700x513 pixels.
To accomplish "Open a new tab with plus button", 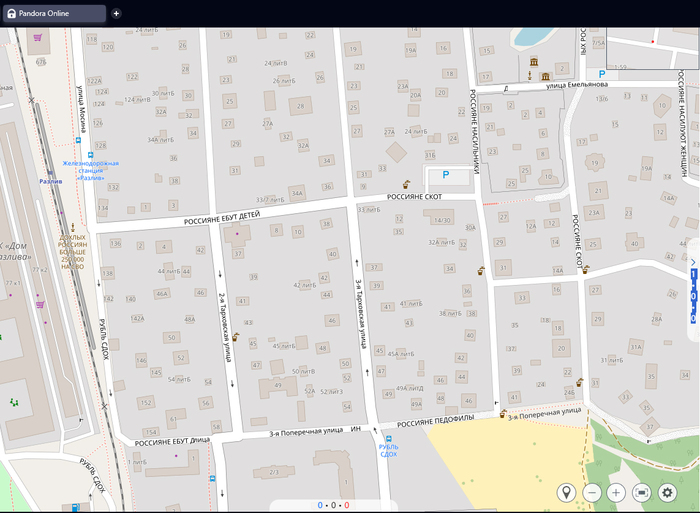I will 116,13.
